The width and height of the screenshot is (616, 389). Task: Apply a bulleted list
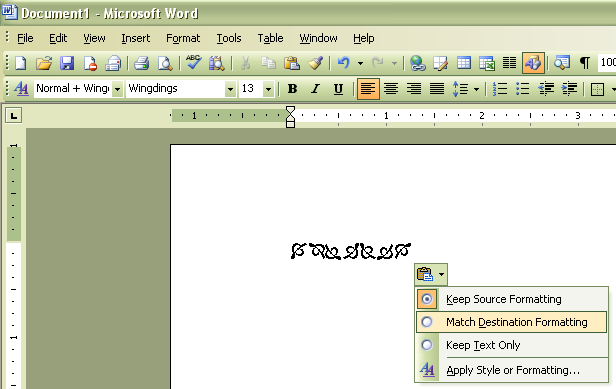tap(523, 89)
